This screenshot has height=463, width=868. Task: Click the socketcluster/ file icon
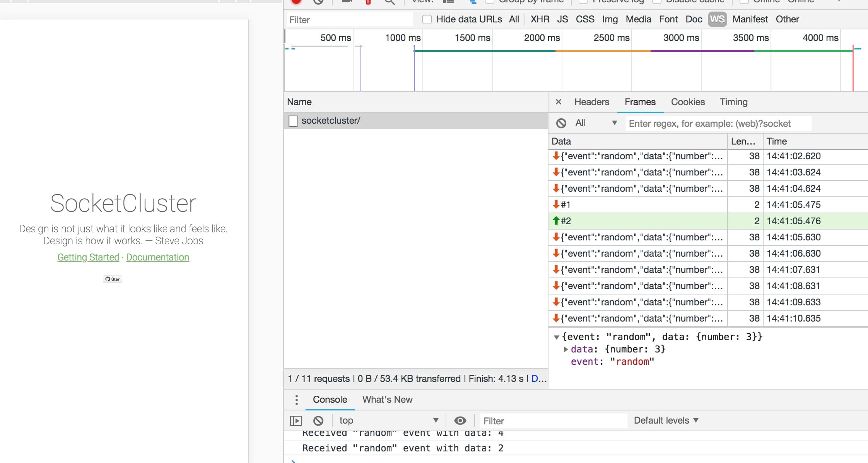click(293, 121)
